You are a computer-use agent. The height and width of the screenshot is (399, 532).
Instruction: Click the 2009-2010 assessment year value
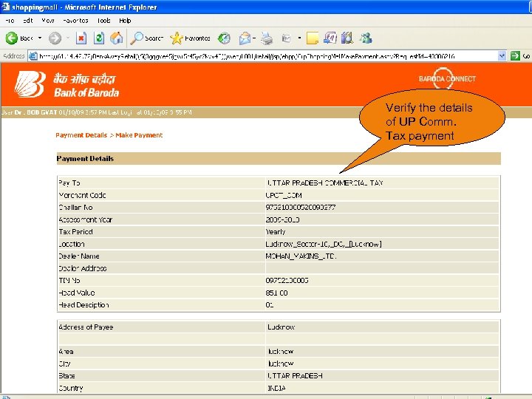coord(282,220)
